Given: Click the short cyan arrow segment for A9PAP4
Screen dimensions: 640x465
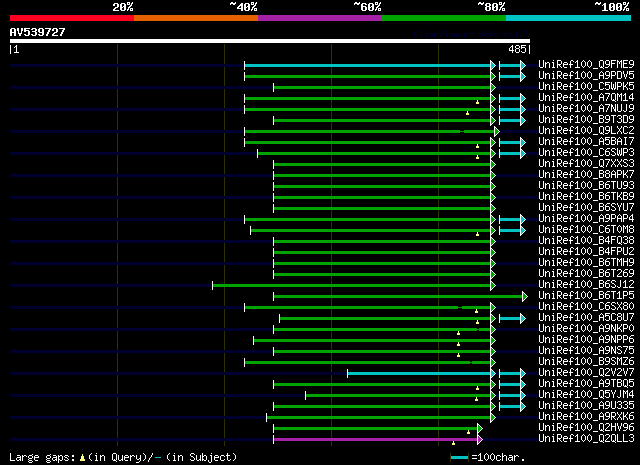Looking at the screenshot, I should 512,219.
